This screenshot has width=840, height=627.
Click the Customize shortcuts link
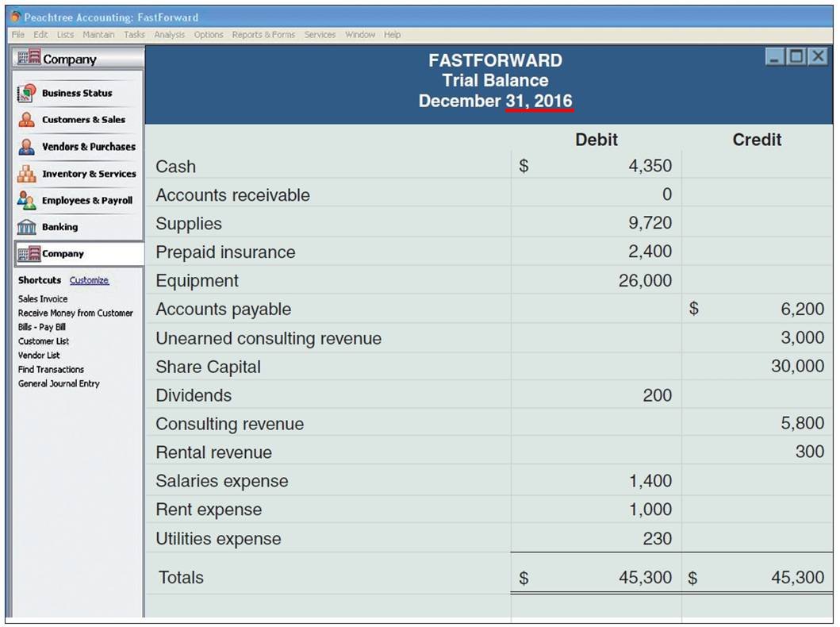tap(89, 280)
